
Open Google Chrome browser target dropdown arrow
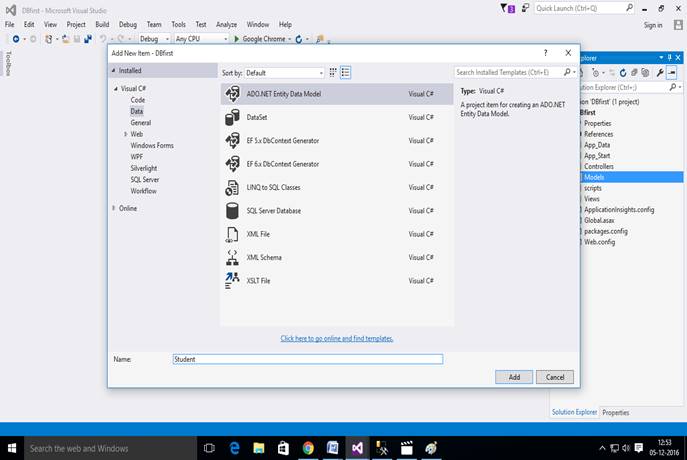pos(290,39)
